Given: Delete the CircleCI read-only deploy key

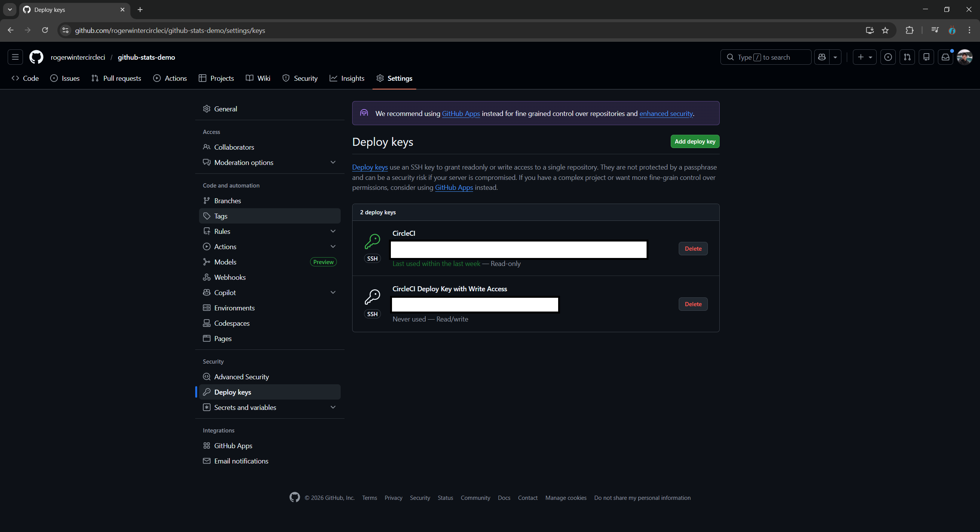Looking at the screenshot, I should (693, 248).
